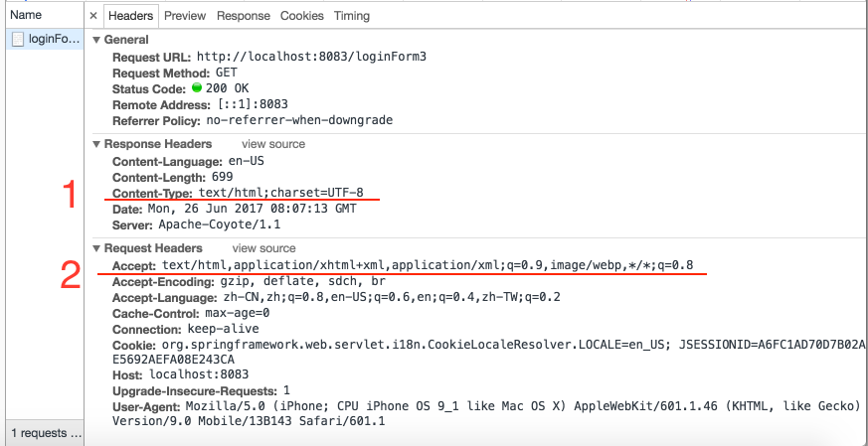
Task: Collapse the Request Headers section
Action: (96, 247)
